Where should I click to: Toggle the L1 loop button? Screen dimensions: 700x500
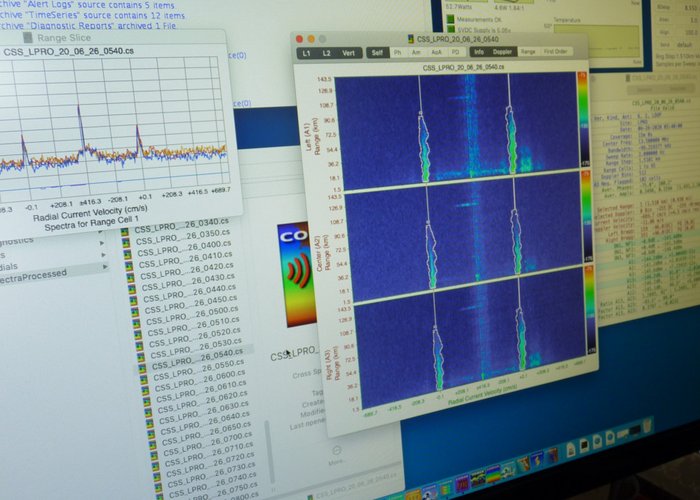(307, 53)
